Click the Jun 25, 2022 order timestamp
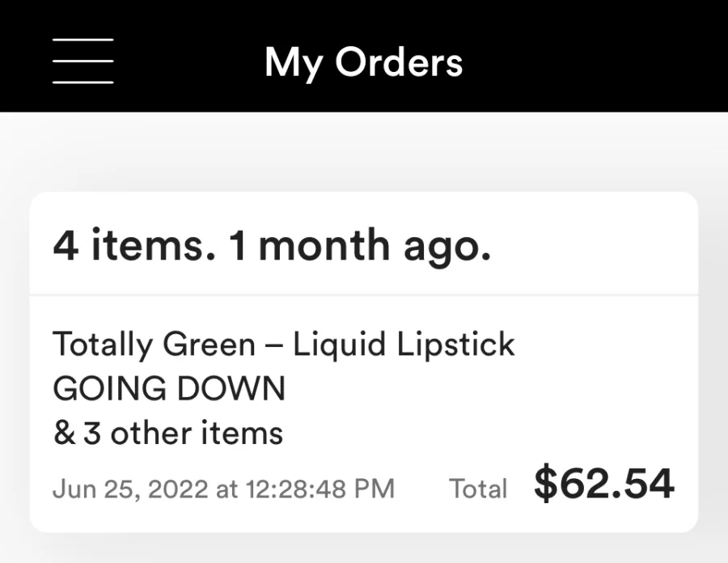This screenshot has height=563, width=728. 223,489
